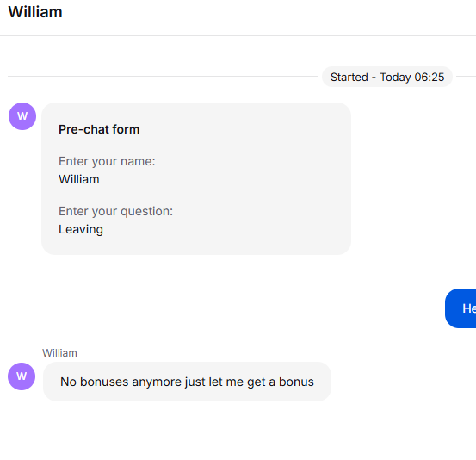This screenshot has height=460, width=476.
Task: Click the purple W avatar beside Pre-chat form
Action: tap(22, 116)
